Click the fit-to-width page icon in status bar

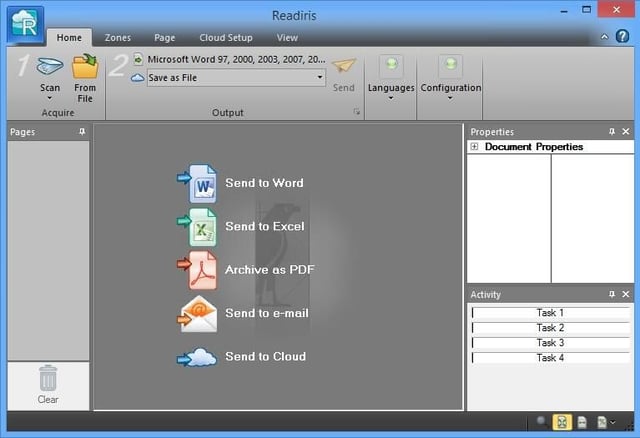tap(582, 422)
